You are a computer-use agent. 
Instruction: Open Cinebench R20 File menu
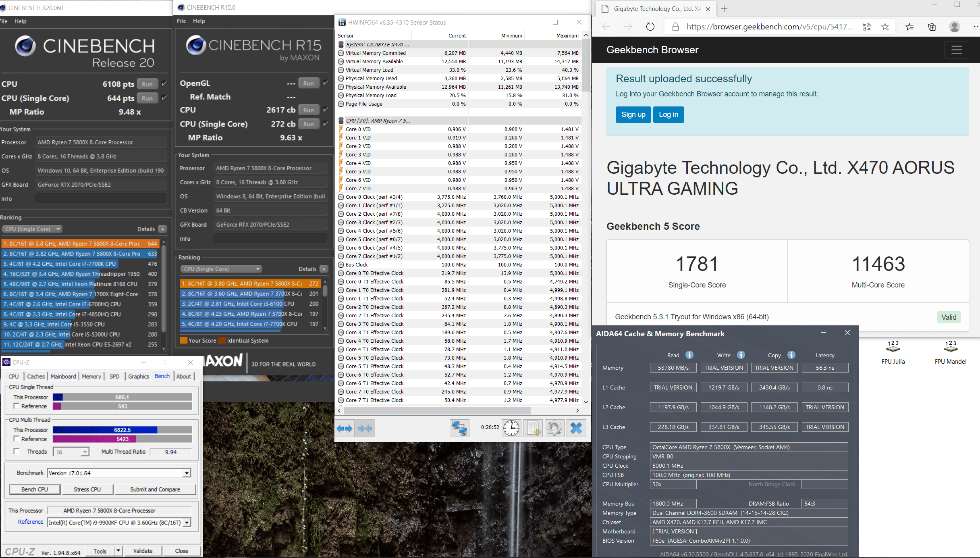tap(4, 21)
